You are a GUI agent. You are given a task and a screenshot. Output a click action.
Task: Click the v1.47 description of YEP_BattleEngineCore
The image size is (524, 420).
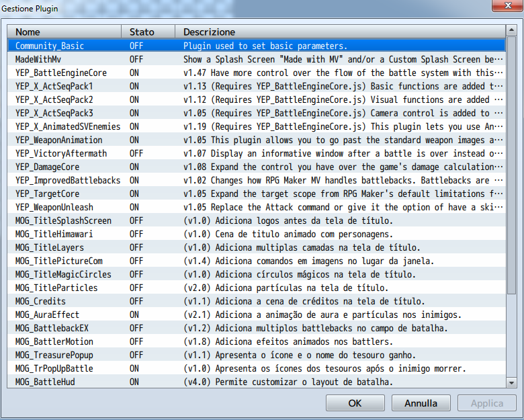pyautogui.click(x=343, y=73)
